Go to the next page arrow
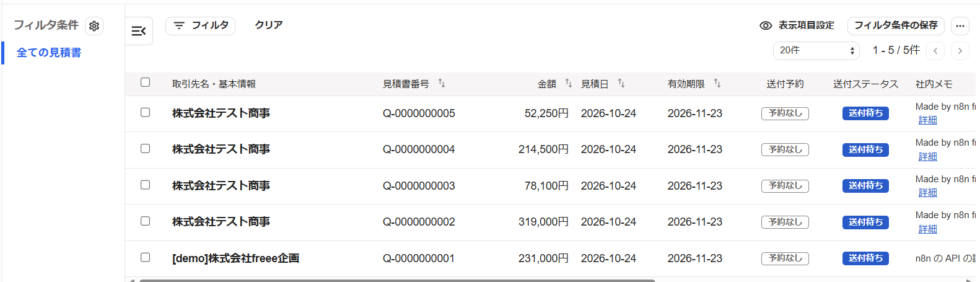Screen dimensions: 980x282 (960, 51)
